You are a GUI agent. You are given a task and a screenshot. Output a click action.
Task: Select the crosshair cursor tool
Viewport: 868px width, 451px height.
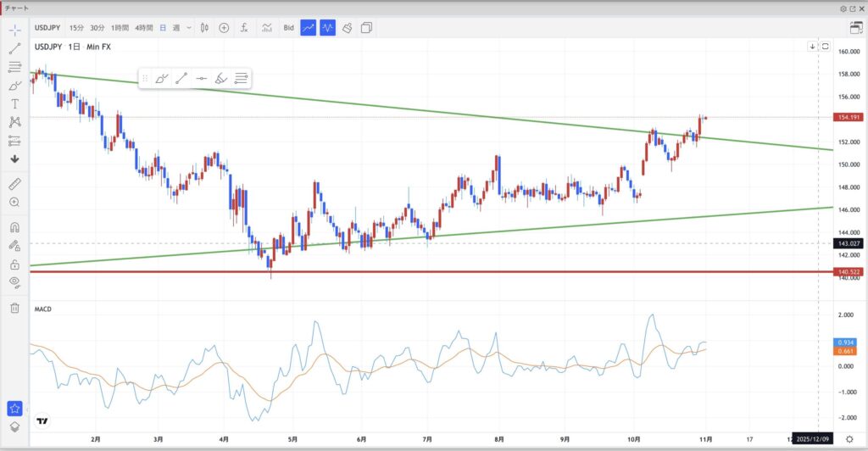pyautogui.click(x=14, y=30)
